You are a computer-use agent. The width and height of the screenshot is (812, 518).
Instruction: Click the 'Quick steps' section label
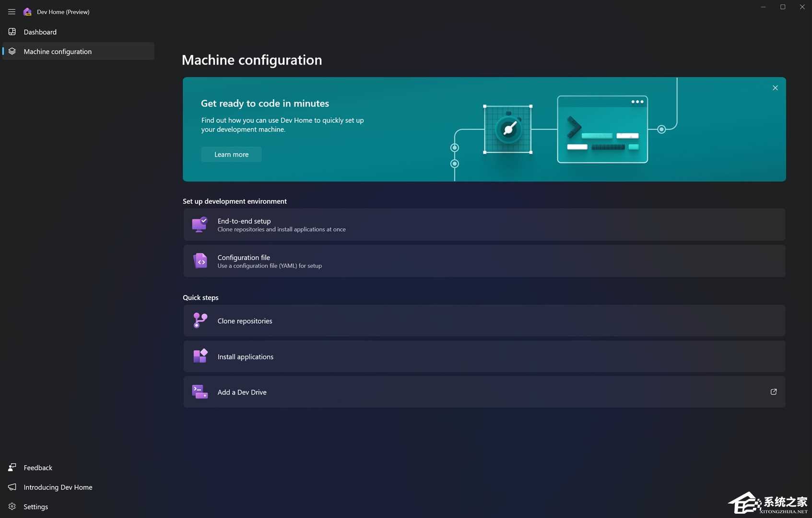[200, 297]
